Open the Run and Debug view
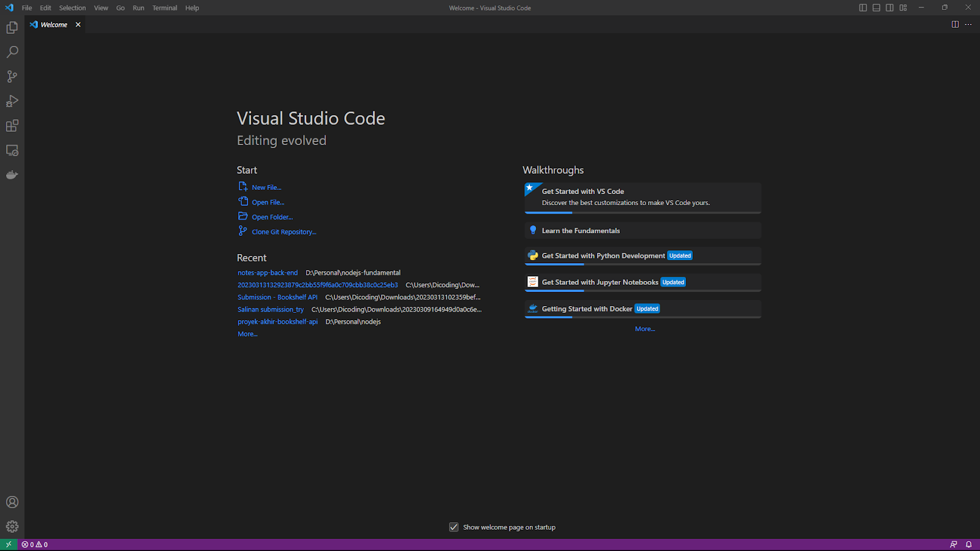The image size is (980, 551). [x=12, y=101]
